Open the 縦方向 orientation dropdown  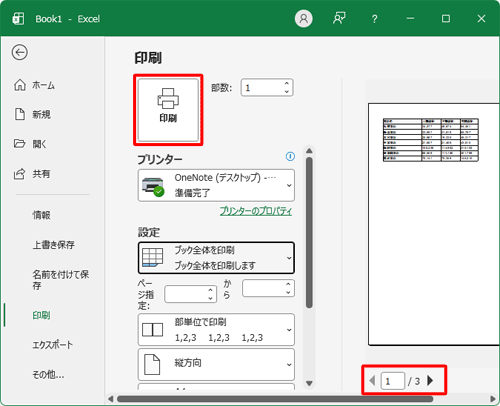coord(216,364)
